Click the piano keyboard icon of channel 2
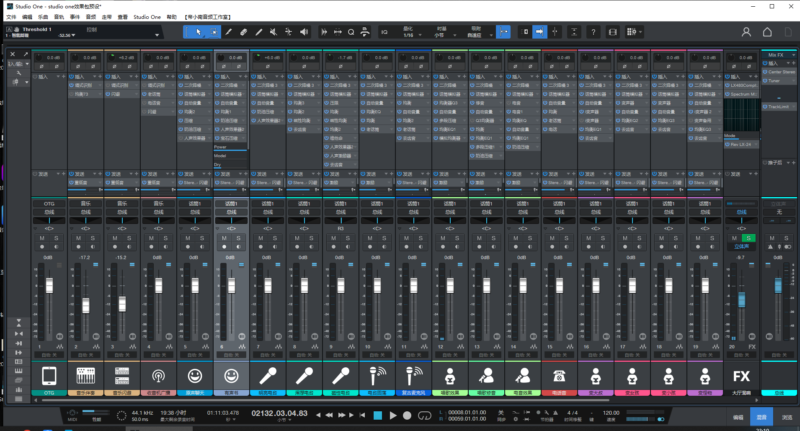This screenshot has width=800, height=431. 85,376
